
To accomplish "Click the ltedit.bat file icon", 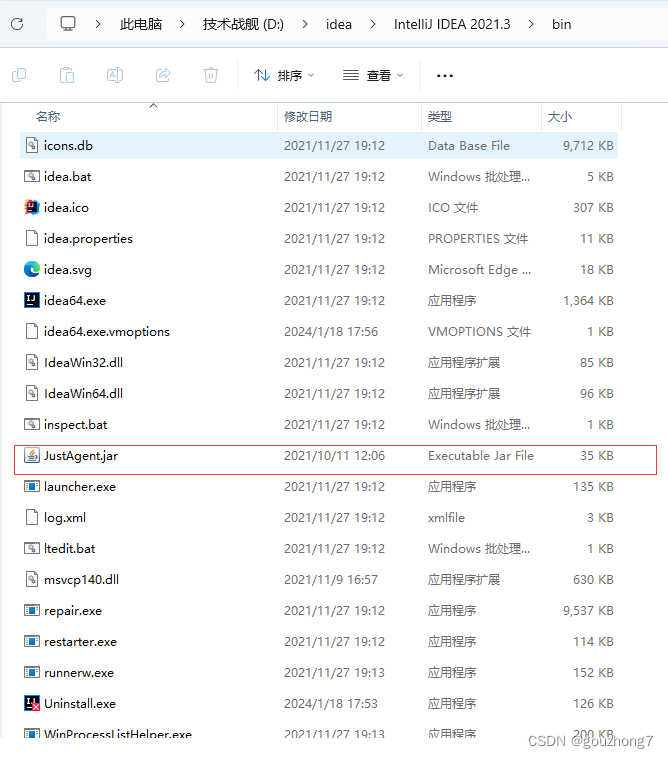I will [x=32, y=548].
